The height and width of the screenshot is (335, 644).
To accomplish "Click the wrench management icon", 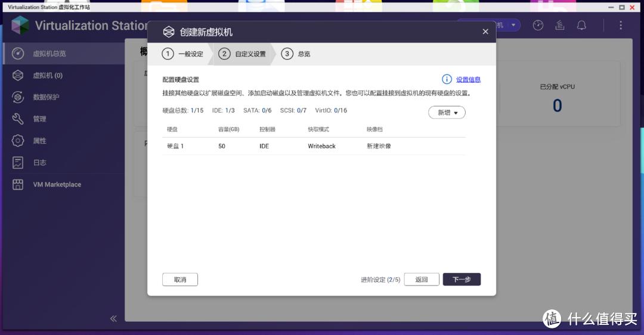I will click(x=18, y=119).
